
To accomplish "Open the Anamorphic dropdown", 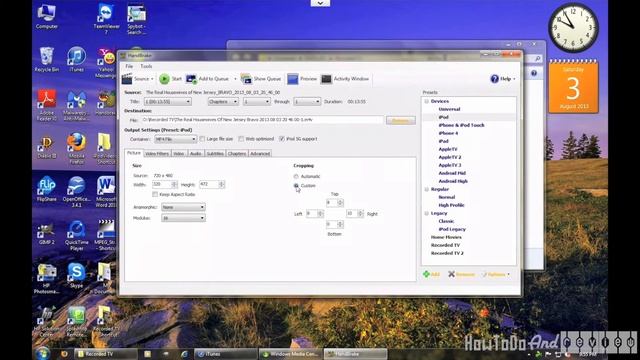I will [x=183, y=207].
